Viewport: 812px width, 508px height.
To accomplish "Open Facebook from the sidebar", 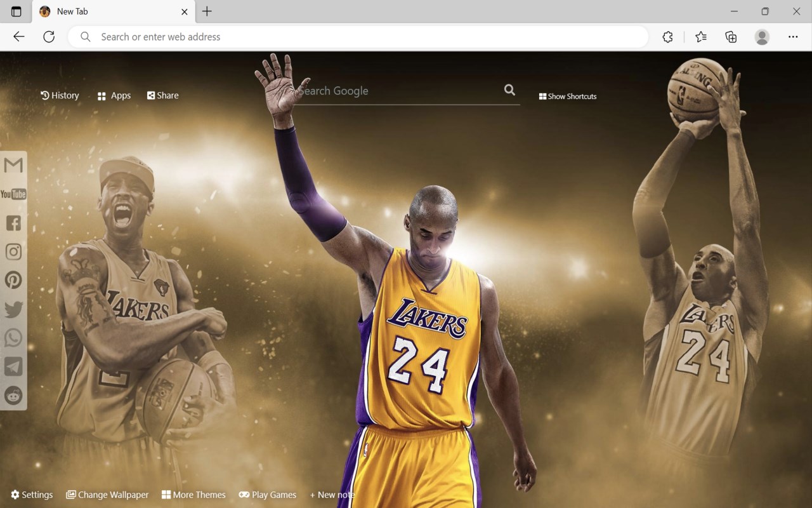I will coord(13,223).
